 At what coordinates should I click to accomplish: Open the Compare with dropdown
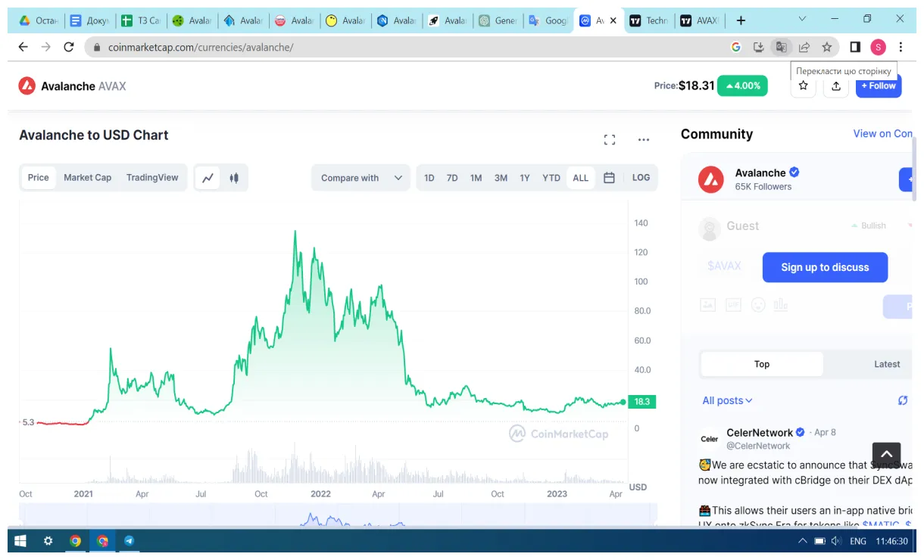pyautogui.click(x=361, y=177)
